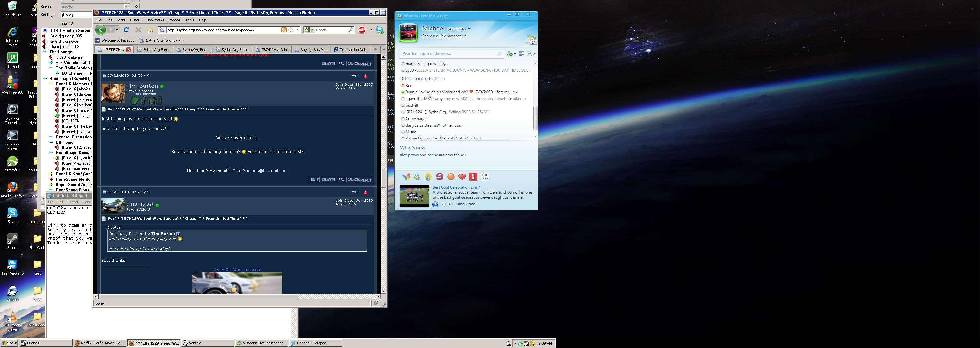Change Messenger contact list layout icon
Image resolution: width=980 pixels, height=348 pixels.
coord(521,54)
